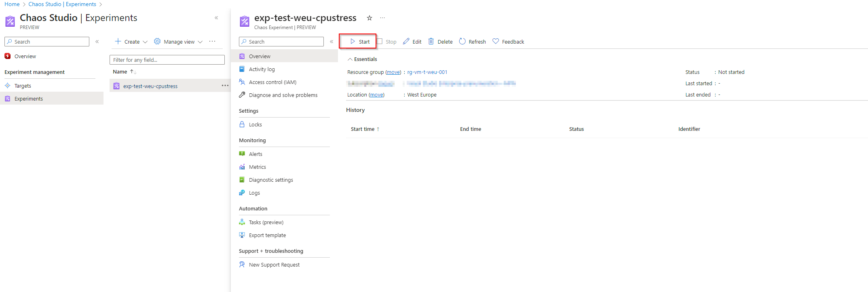This screenshot has width=868, height=292.
Task: Click move link next to Resource group
Action: tap(393, 72)
